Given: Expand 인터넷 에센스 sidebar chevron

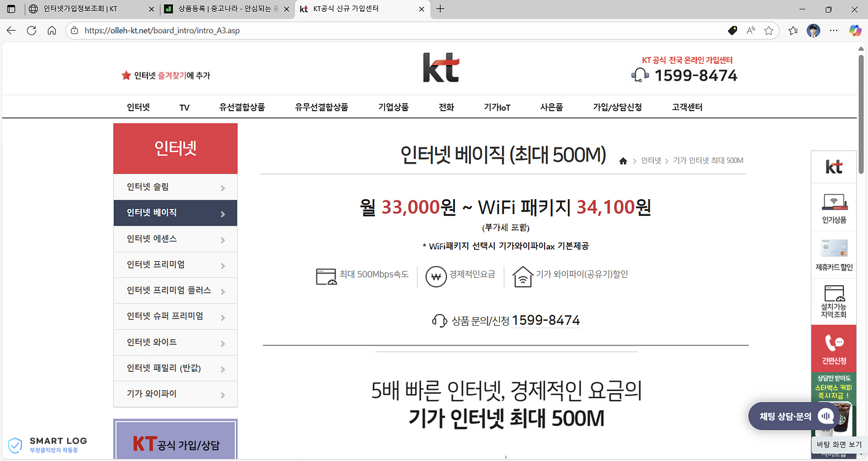Looking at the screenshot, I should click(223, 240).
